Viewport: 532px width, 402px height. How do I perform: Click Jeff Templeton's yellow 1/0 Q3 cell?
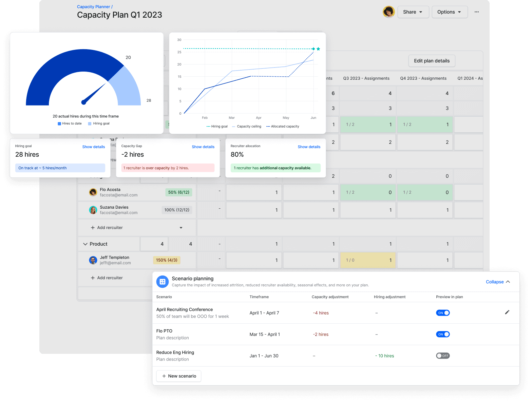(x=368, y=260)
